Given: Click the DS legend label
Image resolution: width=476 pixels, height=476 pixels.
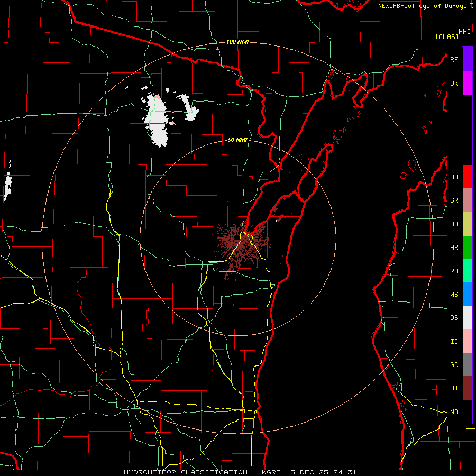Looking at the screenshot, I should [x=454, y=318].
